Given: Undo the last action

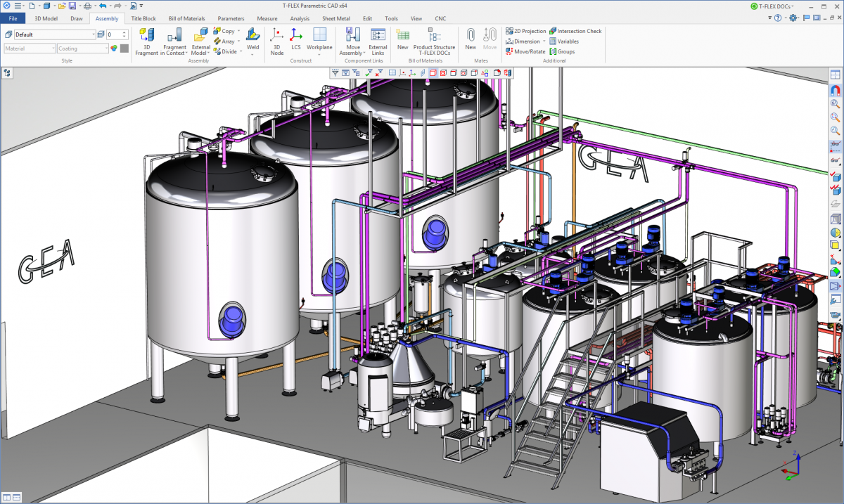Looking at the screenshot, I should (103, 6).
